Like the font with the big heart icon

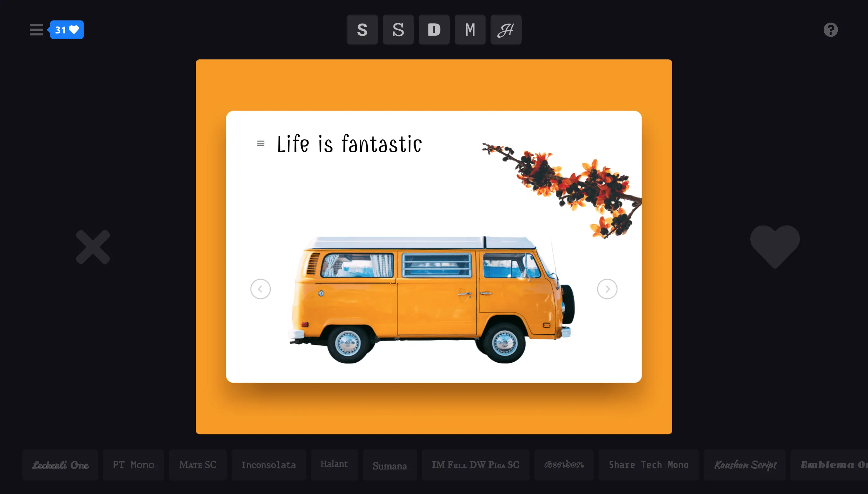click(x=775, y=246)
